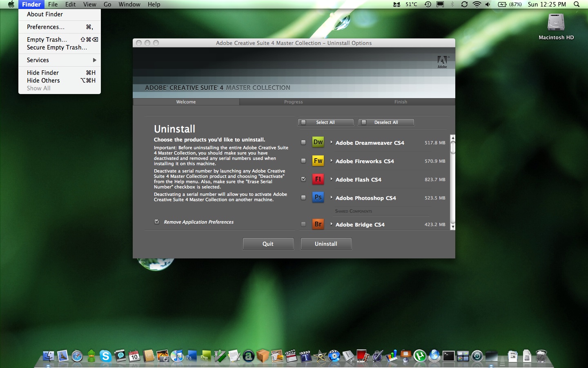Launch Keynote from the Dock
The height and width of the screenshot is (368, 588).
coord(406,356)
